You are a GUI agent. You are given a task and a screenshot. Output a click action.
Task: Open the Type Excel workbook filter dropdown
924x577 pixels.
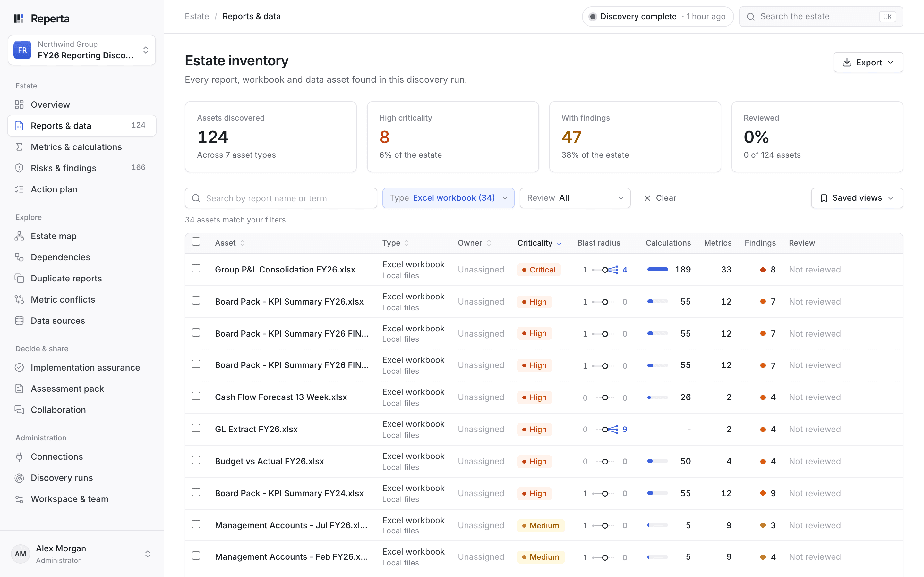448,198
